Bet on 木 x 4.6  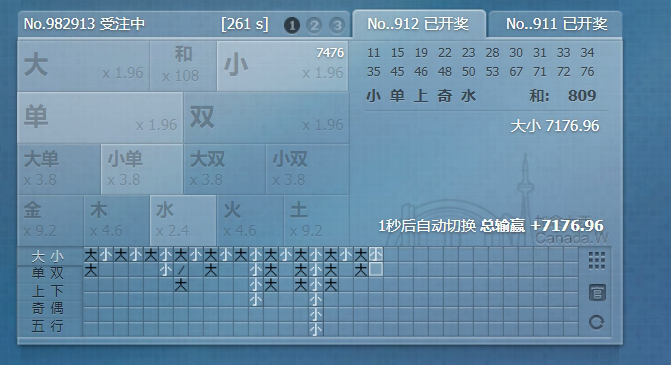point(117,220)
